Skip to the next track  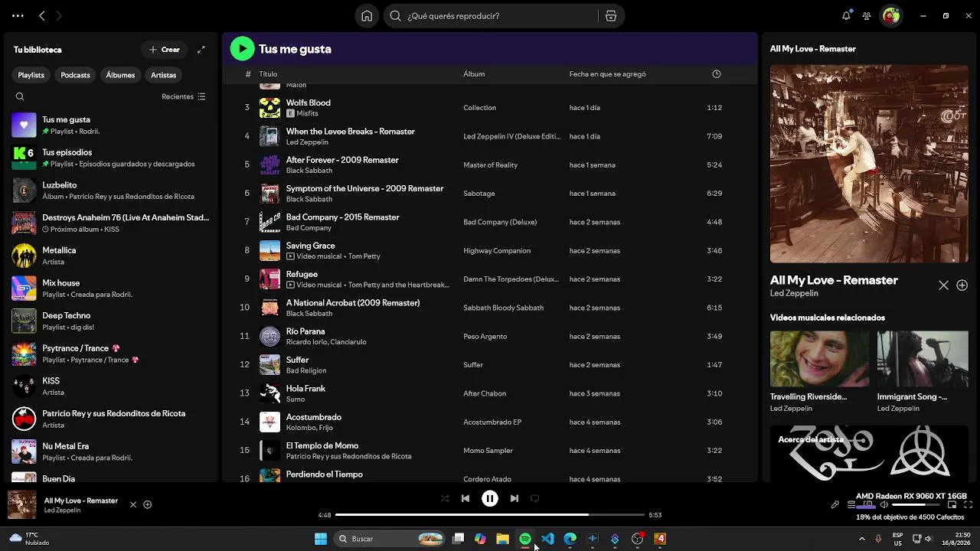pyautogui.click(x=514, y=499)
